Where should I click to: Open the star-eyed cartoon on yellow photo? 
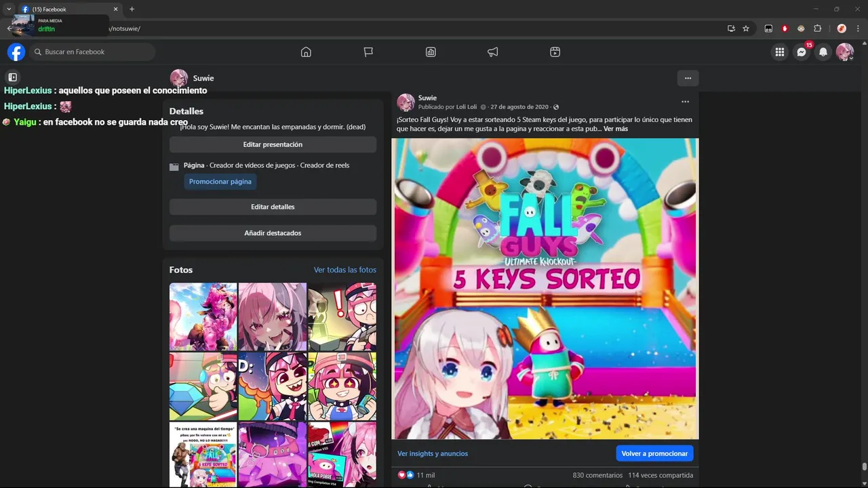pos(342,386)
